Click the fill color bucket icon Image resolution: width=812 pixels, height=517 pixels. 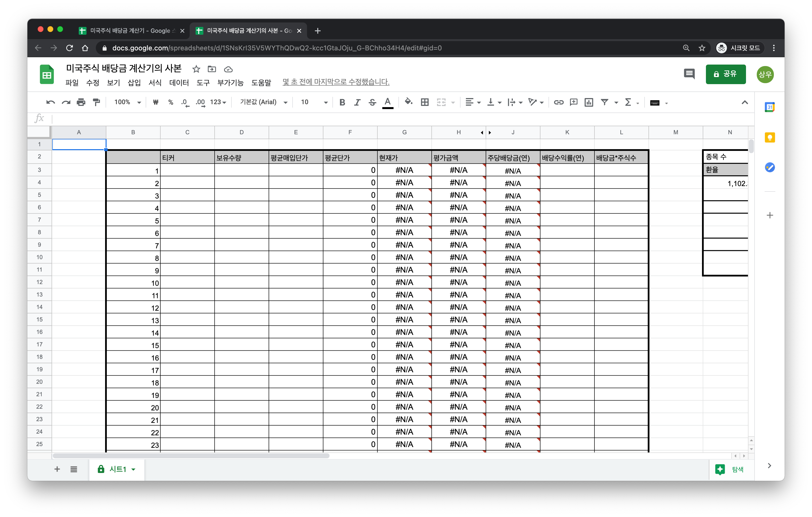408,102
